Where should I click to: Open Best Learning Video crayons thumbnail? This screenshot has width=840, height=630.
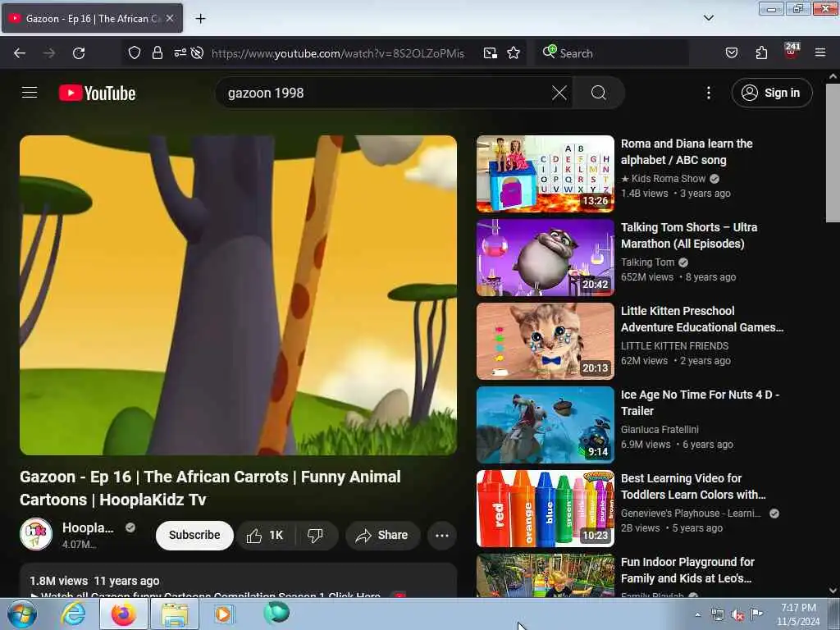click(x=545, y=509)
